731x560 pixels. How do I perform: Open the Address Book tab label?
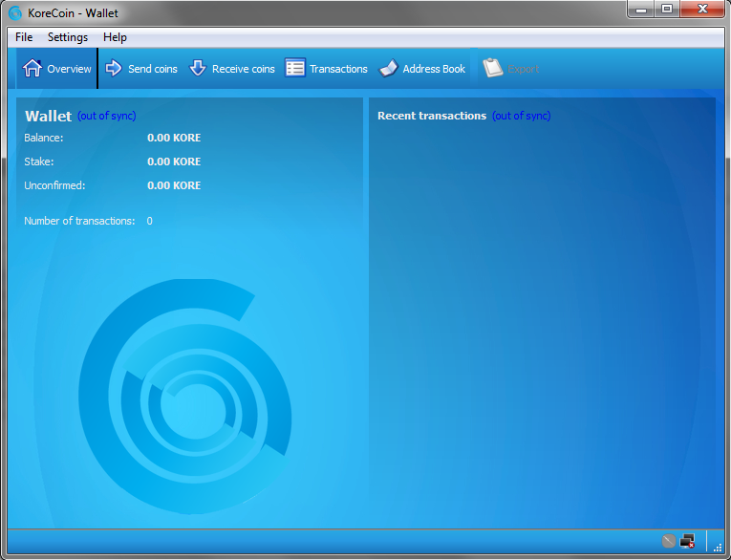tap(434, 69)
